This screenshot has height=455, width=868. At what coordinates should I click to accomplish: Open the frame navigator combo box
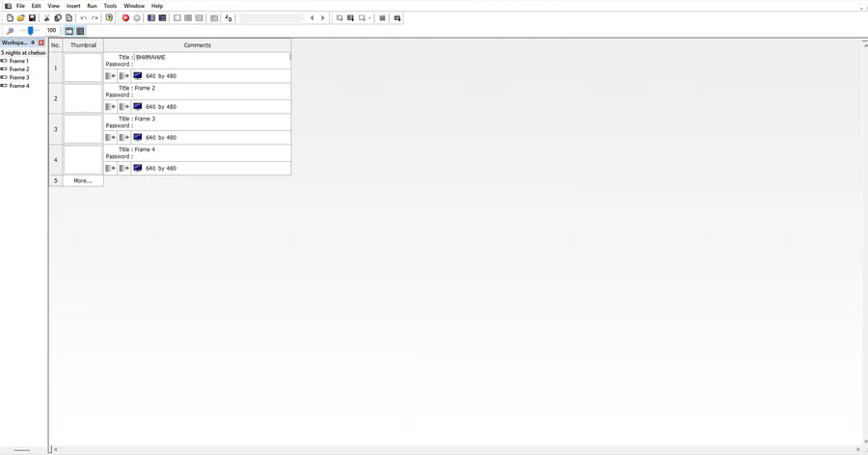(272, 18)
